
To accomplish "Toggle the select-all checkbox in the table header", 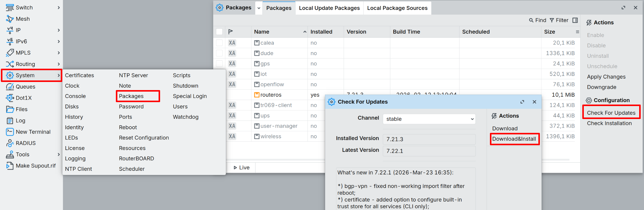I will pos(219,32).
